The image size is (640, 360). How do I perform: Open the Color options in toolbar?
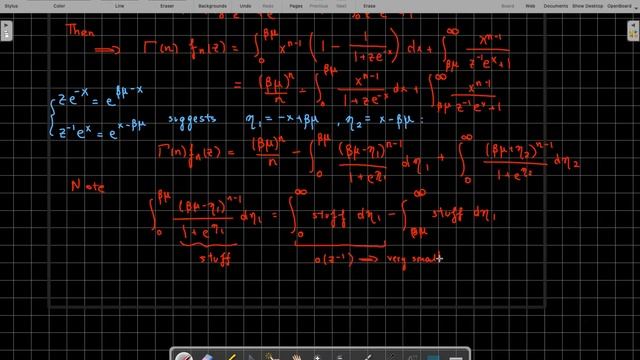tap(59, 6)
